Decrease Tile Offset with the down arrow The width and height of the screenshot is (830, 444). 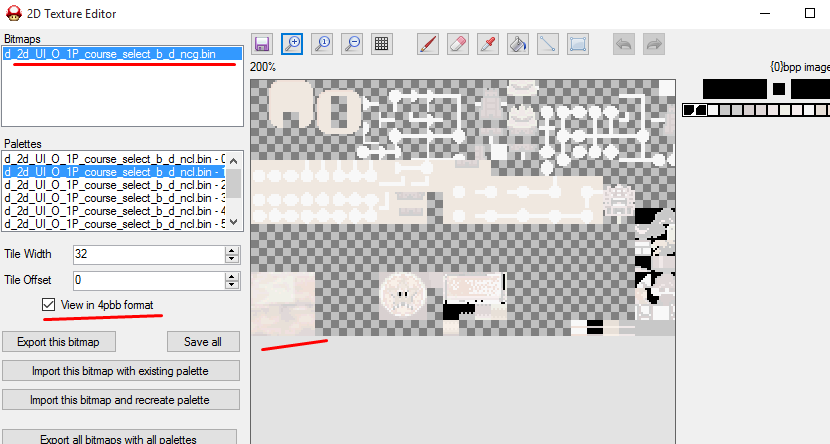pyautogui.click(x=233, y=284)
